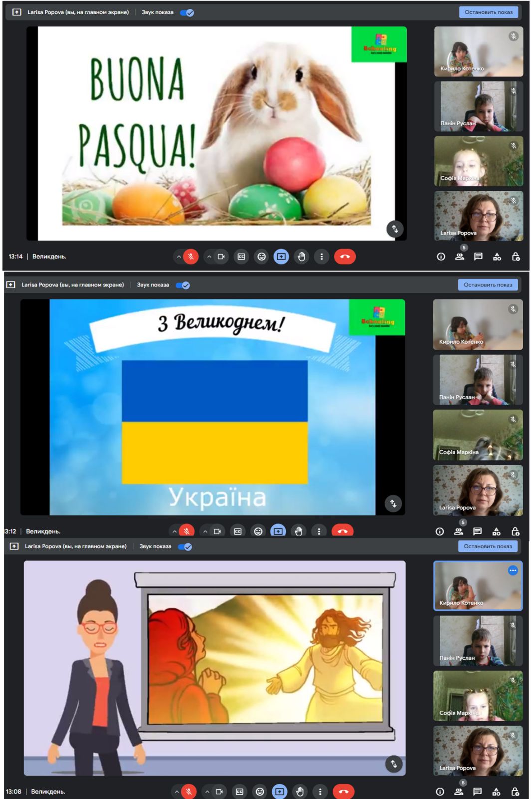
Task: Click swap-view icon on the Buona Pasqua slide
Action: coord(395,229)
